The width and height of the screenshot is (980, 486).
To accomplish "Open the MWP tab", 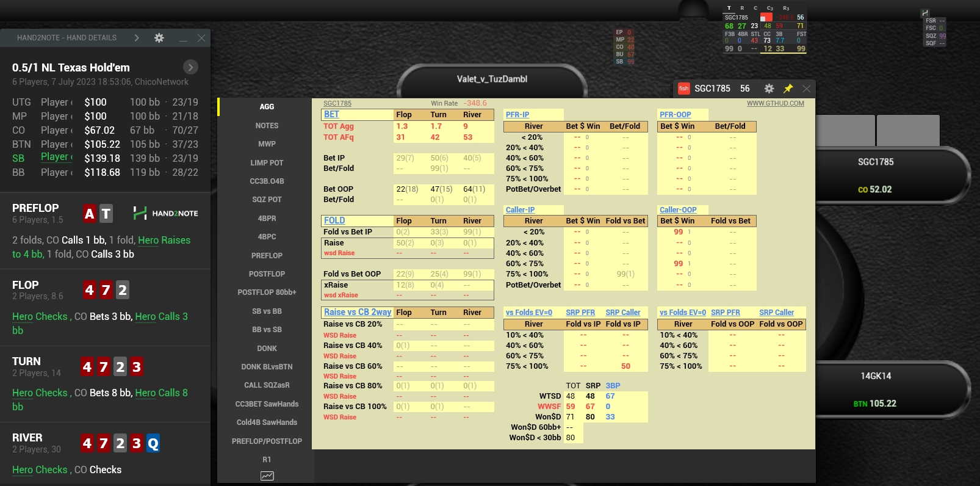I will (x=267, y=144).
